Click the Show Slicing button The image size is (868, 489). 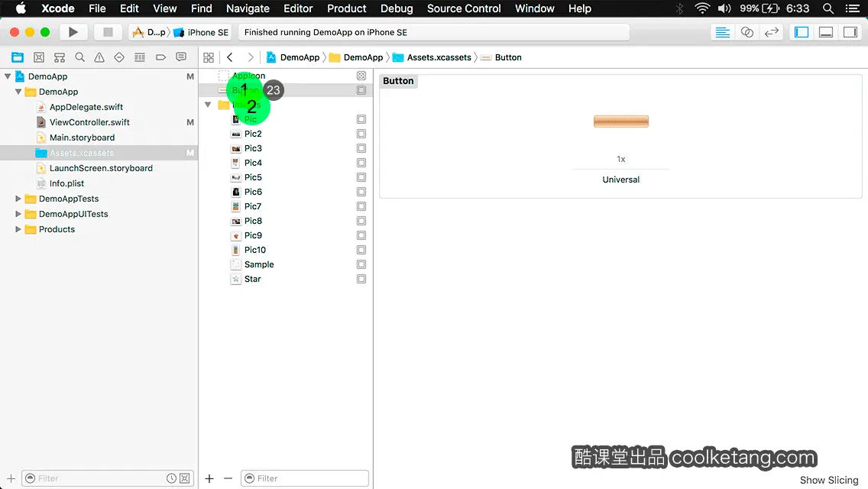[829, 480]
